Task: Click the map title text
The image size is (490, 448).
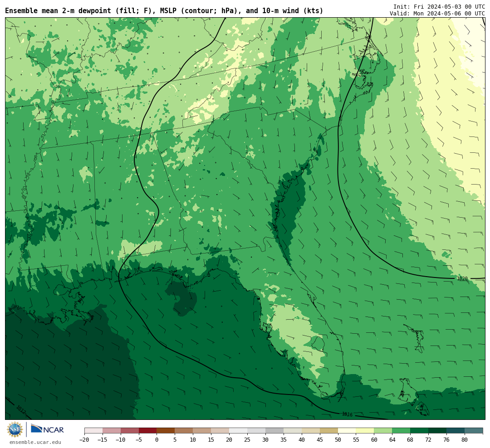Action: 164,11
